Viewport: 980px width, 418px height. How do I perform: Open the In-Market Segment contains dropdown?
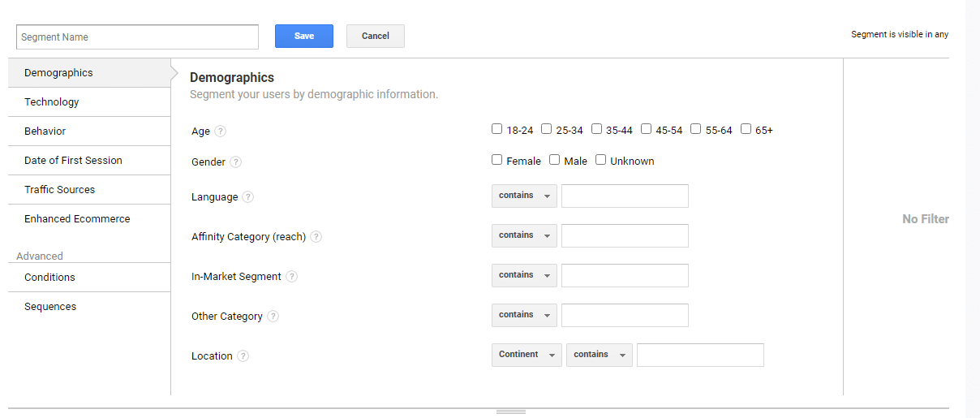(524, 275)
